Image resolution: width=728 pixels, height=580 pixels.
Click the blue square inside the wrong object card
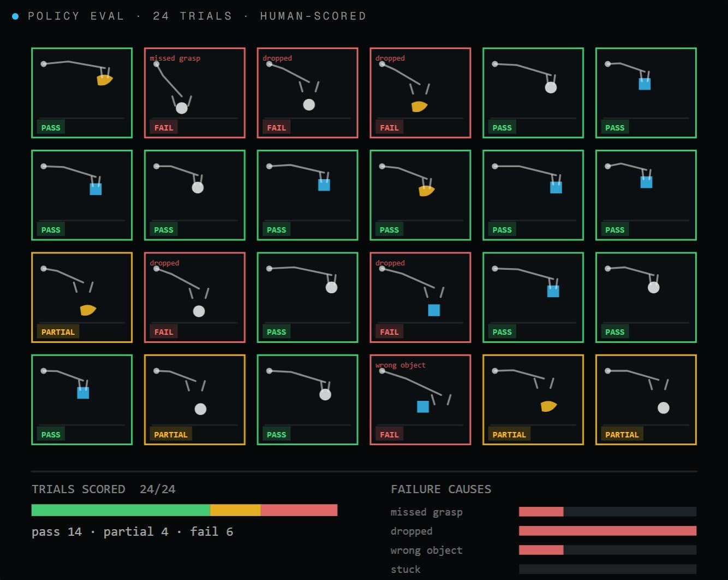click(x=423, y=406)
